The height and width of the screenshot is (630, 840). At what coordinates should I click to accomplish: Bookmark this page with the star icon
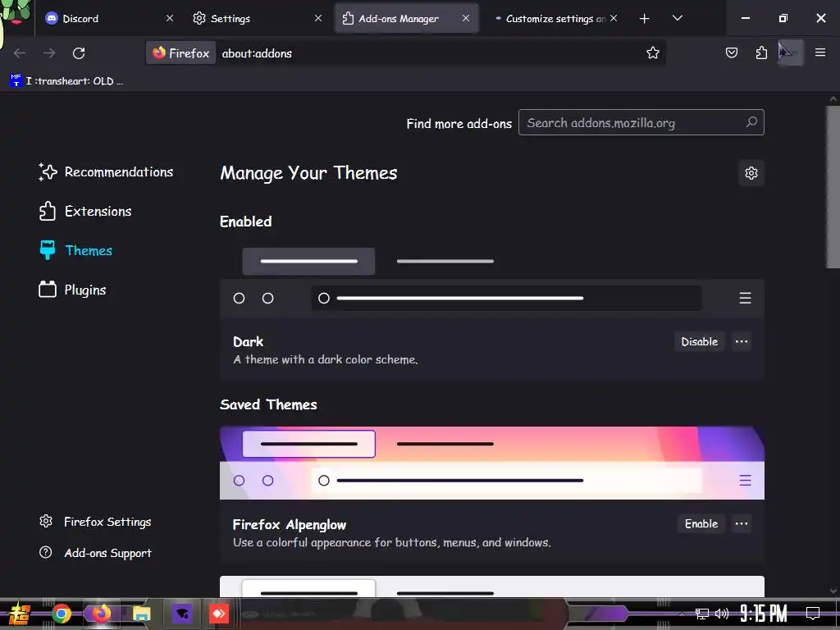click(x=652, y=53)
